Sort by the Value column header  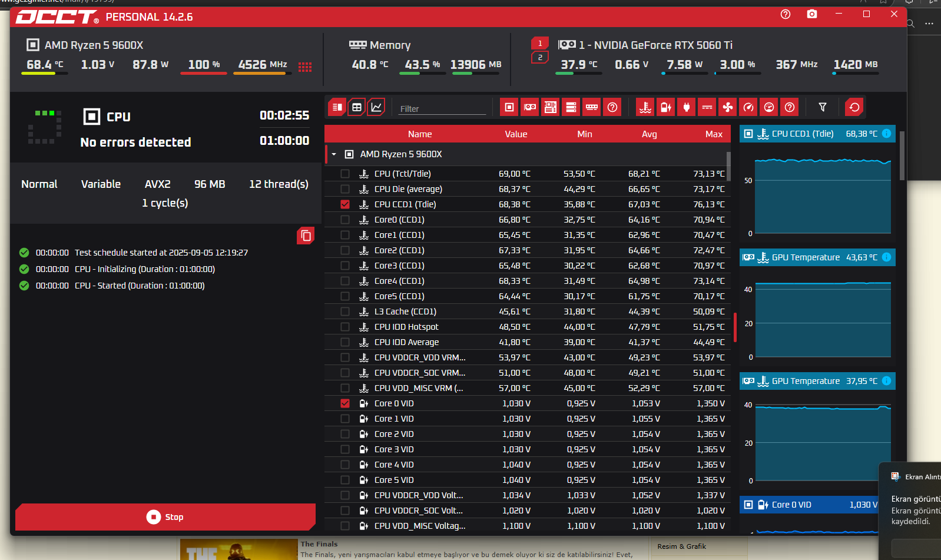(516, 134)
